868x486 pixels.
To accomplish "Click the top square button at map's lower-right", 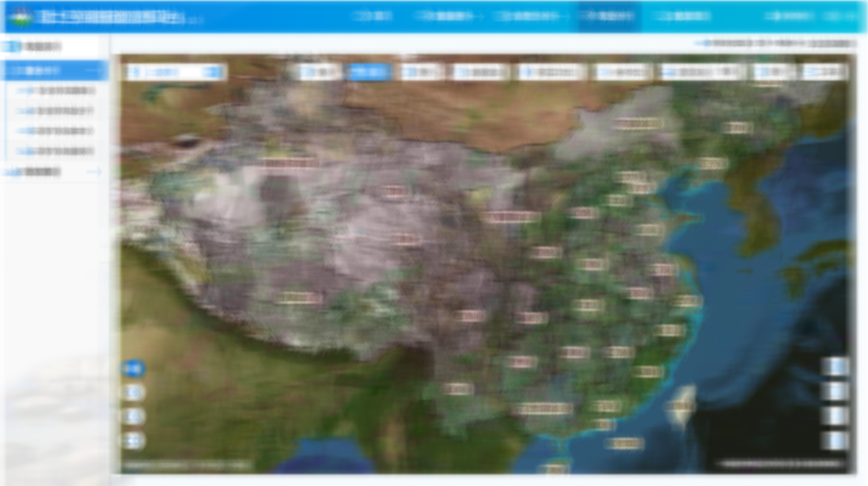I will coord(835,366).
